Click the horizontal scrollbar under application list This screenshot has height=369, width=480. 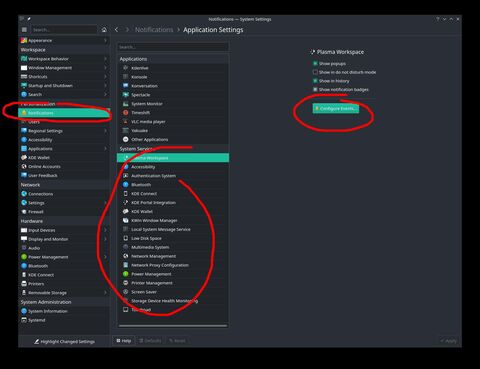point(173,326)
